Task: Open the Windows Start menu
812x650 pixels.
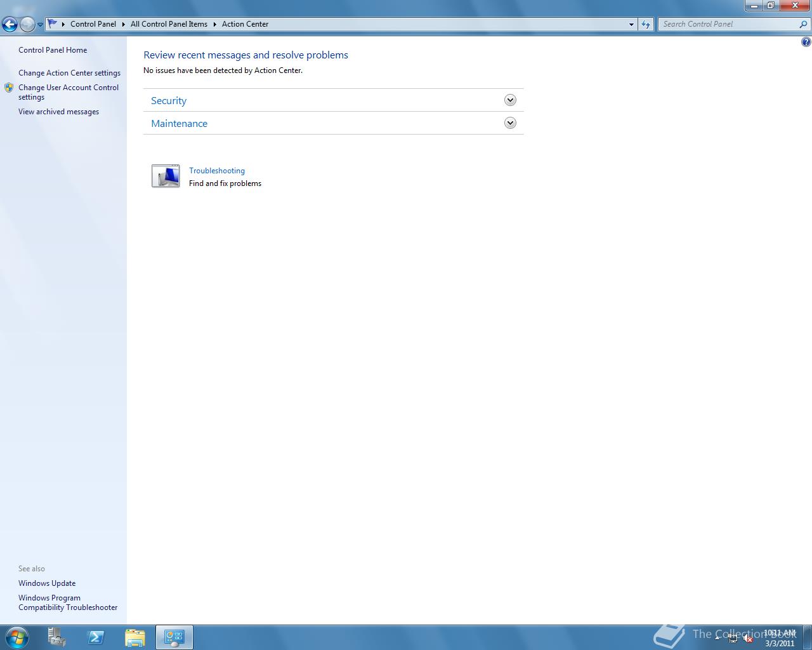Action: click(17, 637)
